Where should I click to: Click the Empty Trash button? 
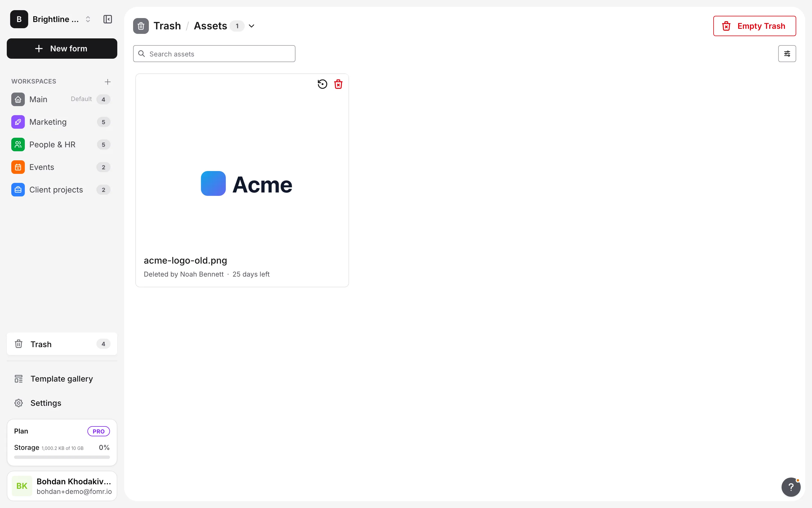coord(754,26)
